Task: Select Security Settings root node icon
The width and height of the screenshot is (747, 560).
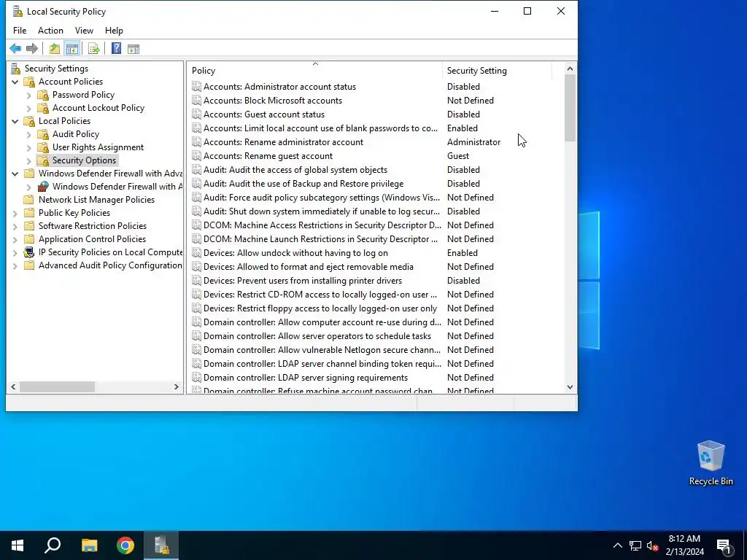Action: (x=16, y=69)
